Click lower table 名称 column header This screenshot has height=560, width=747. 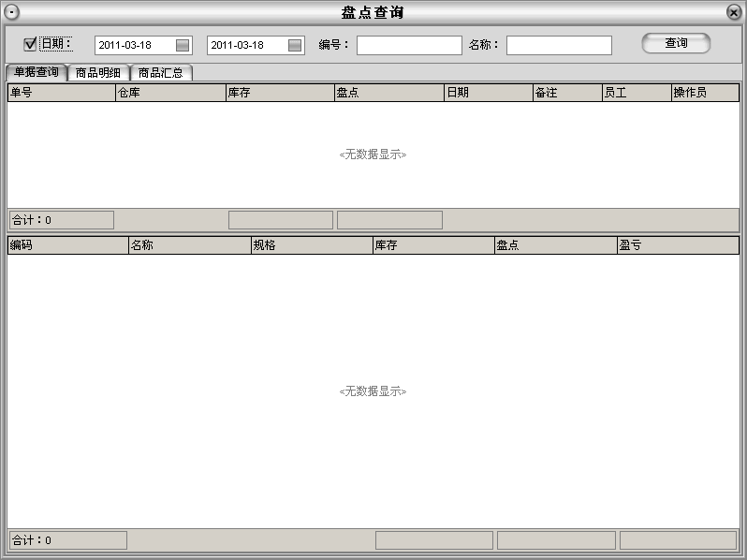click(x=190, y=245)
